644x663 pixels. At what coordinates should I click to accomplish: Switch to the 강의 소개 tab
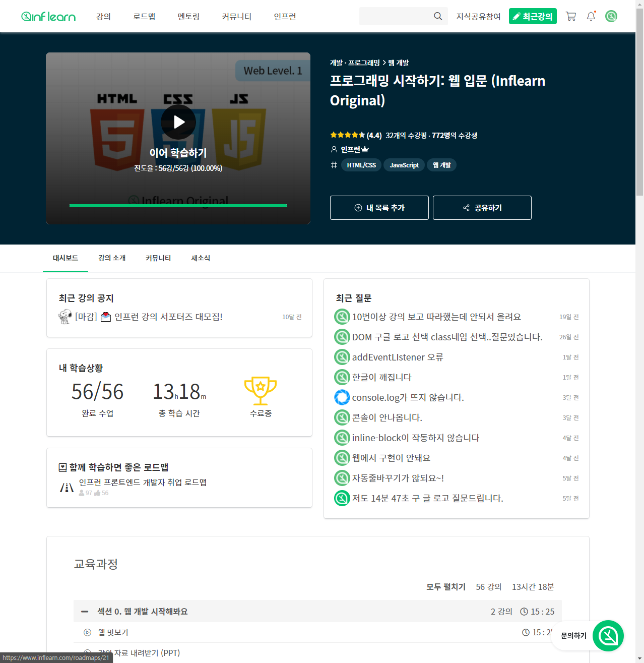112,258
